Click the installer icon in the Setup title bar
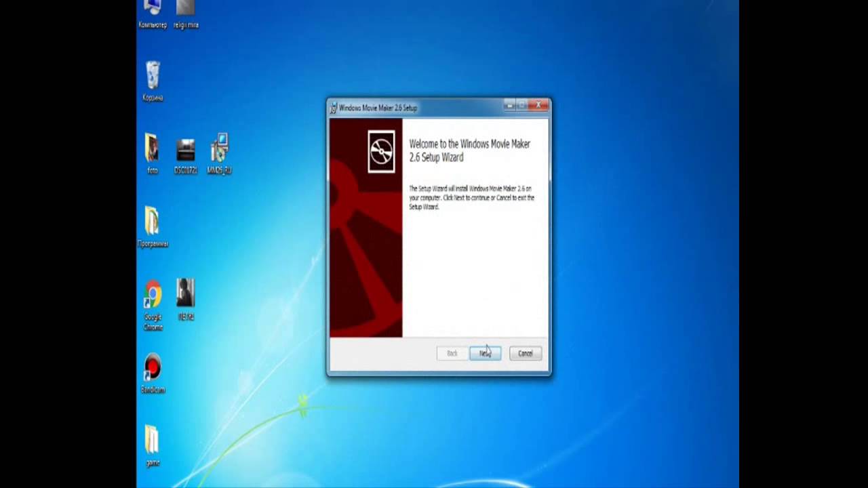 pos(333,108)
